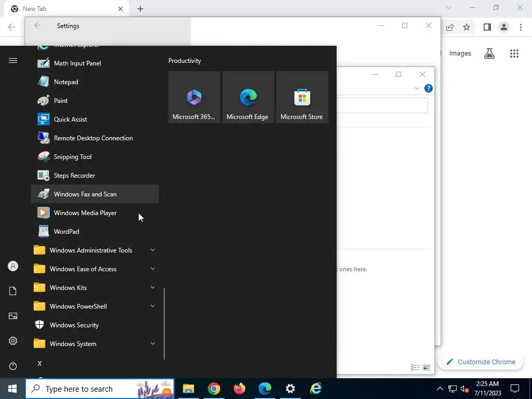Go back in Settings window
Image resolution: width=532 pixels, height=399 pixels.
pos(37,25)
